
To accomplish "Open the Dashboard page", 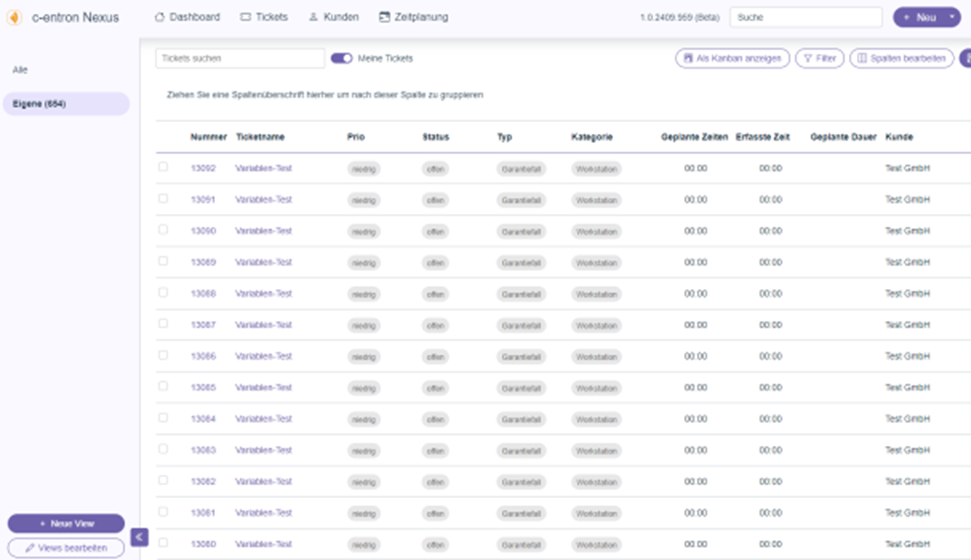I will tap(188, 17).
